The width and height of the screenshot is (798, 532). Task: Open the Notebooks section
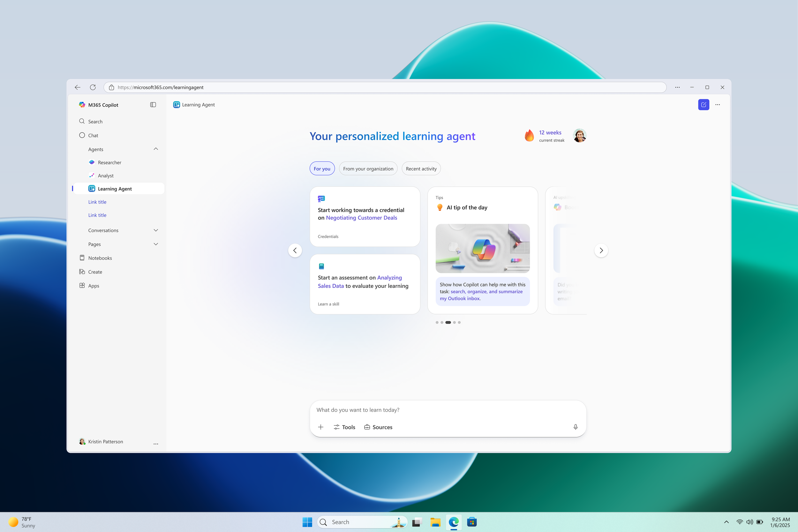point(100,258)
